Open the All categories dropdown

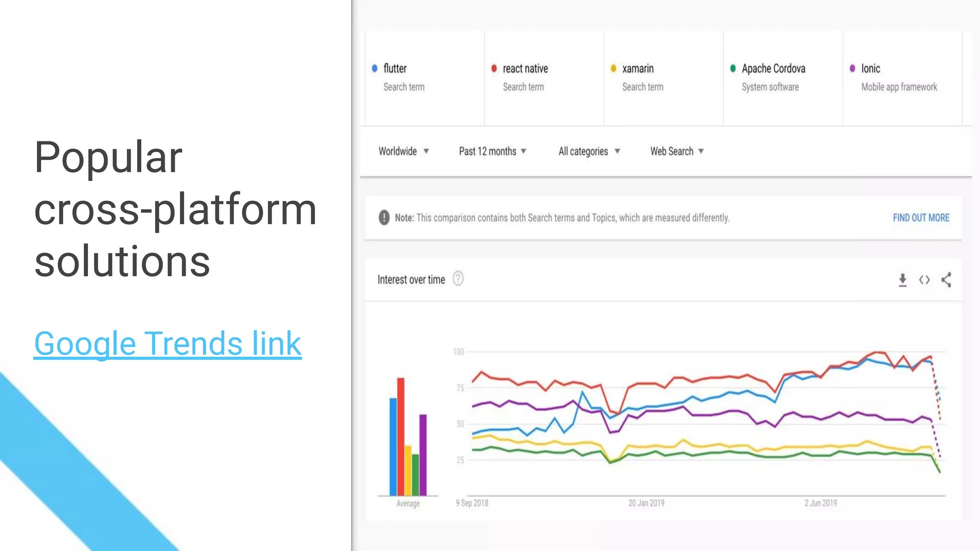(x=589, y=151)
